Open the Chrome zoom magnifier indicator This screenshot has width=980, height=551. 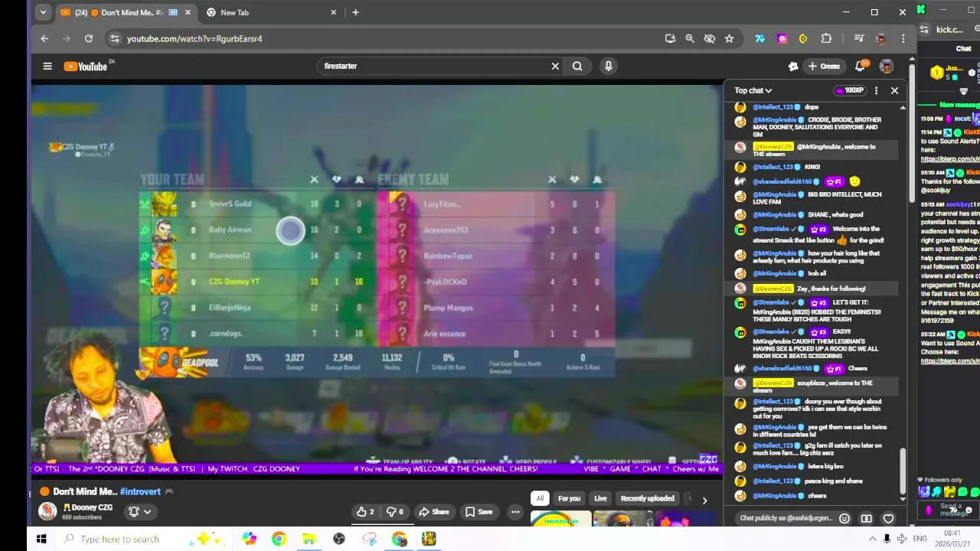(x=690, y=38)
